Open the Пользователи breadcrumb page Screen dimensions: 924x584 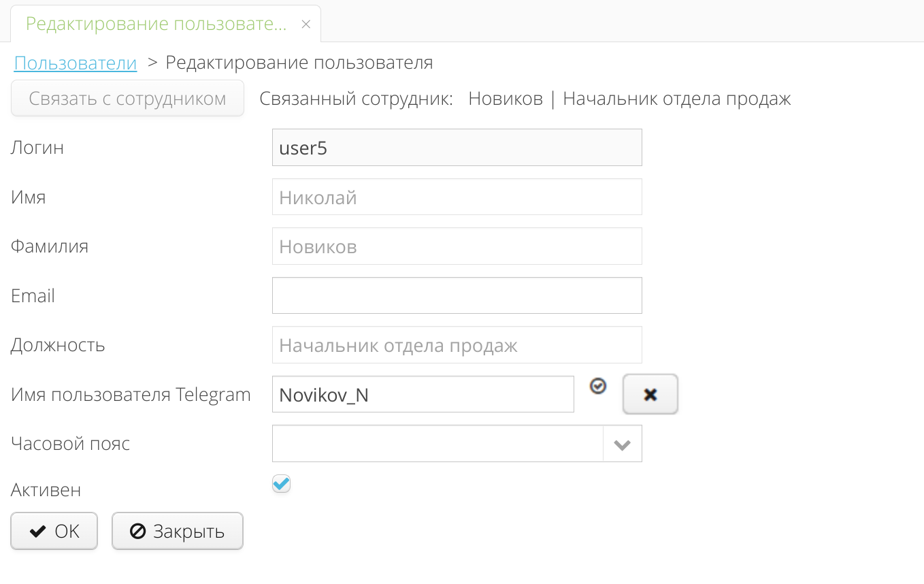75,63
